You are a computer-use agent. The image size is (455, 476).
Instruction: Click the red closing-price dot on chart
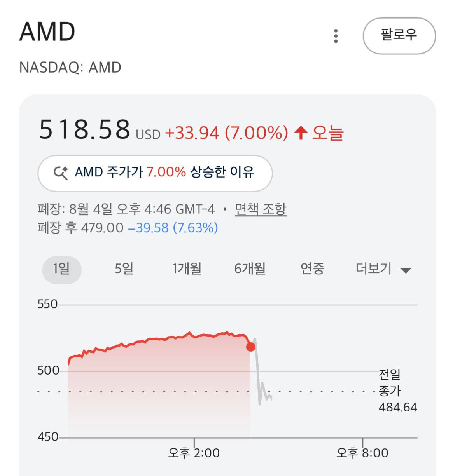[x=251, y=347]
